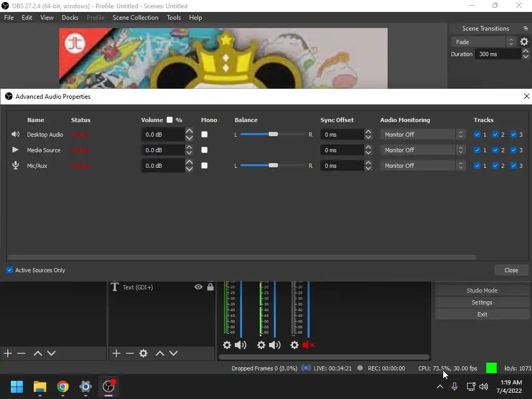This screenshot has height=399, width=532.
Task: Pop out the Scene Transitions dock
Action: [x=526, y=29]
